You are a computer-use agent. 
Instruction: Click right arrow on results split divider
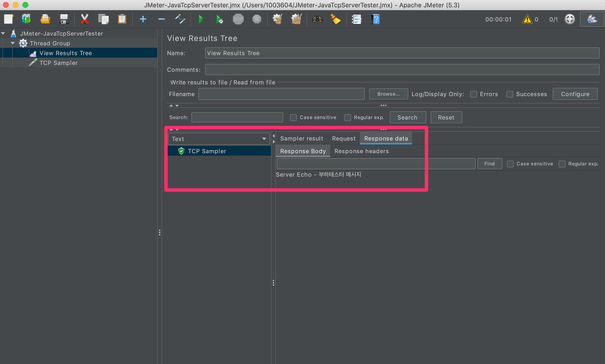click(273, 142)
